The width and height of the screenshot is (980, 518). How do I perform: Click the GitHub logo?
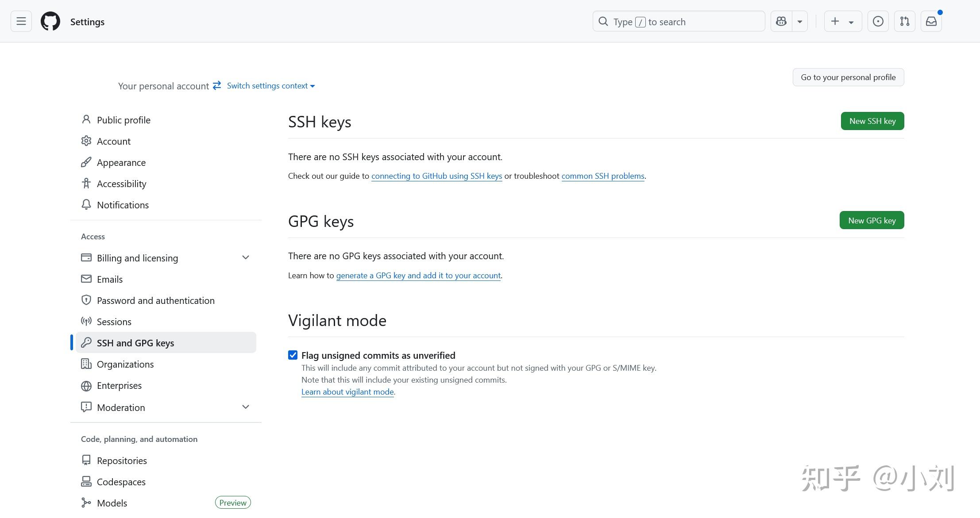pos(50,21)
